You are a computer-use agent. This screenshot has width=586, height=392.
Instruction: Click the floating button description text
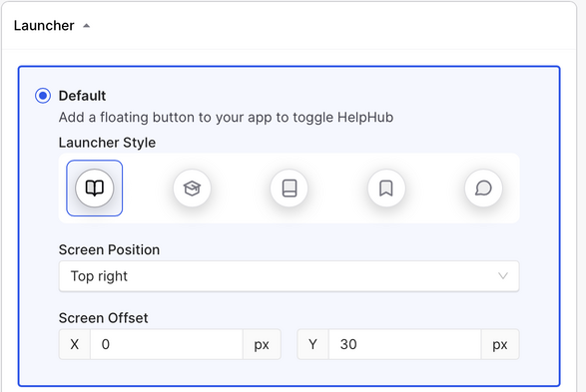point(226,118)
